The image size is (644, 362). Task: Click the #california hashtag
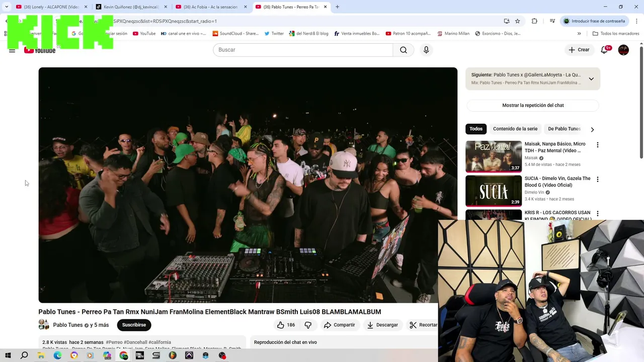(x=160, y=342)
